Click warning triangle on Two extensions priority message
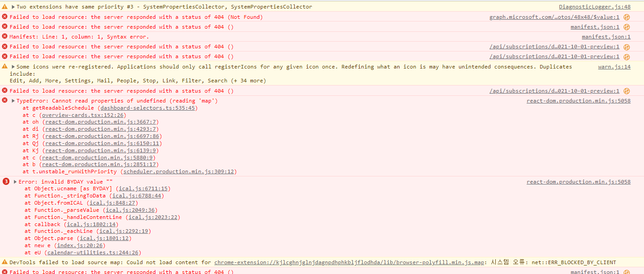Viewport: 644px width, 274px height. coord(4,6)
